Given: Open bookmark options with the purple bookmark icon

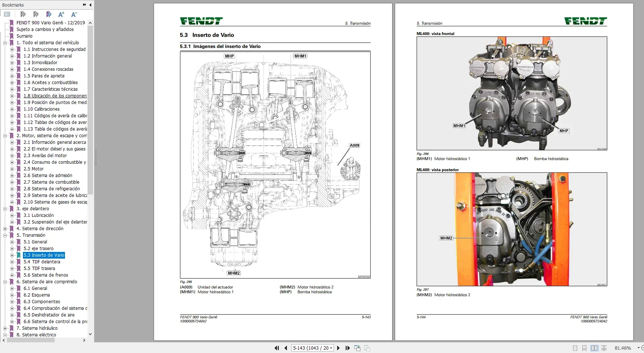Looking at the screenshot, I should click(x=49, y=14).
